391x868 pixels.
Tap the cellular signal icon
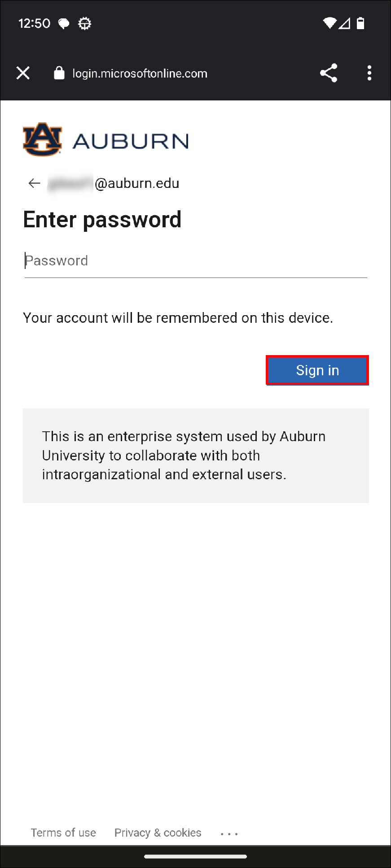tap(345, 23)
